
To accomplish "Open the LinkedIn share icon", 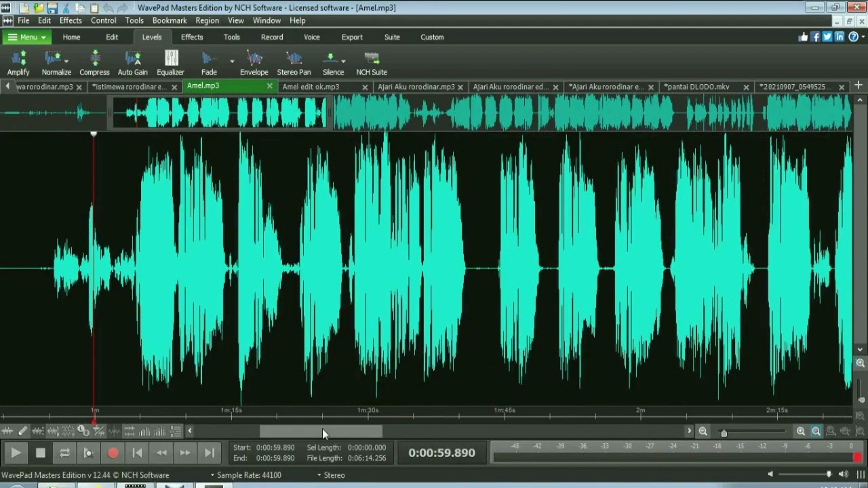I will (840, 37).
